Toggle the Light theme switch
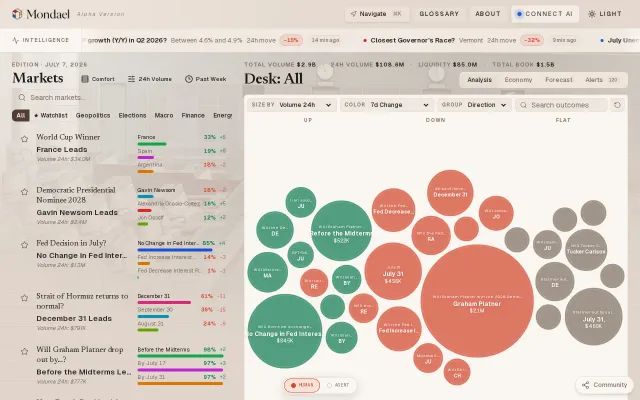The width and height of the screenshot is (640, 400). tap(604, 14)
